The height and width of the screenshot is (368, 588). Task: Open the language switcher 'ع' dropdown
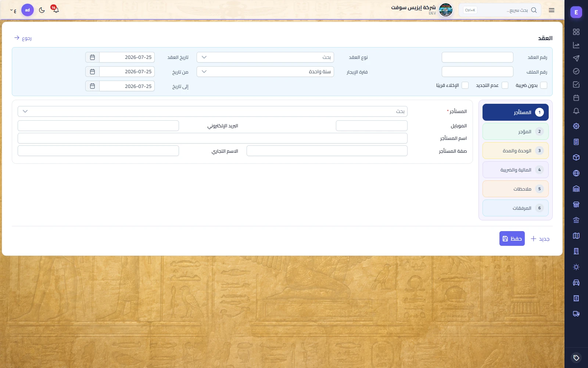point(13,11)
